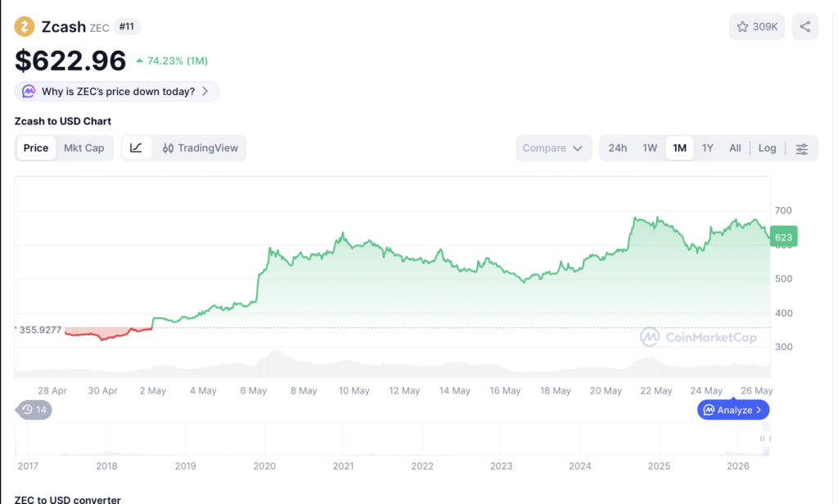The image size is (838, 504).
Task: Click the 2020 year in range navigator
Action: (264, 466)
